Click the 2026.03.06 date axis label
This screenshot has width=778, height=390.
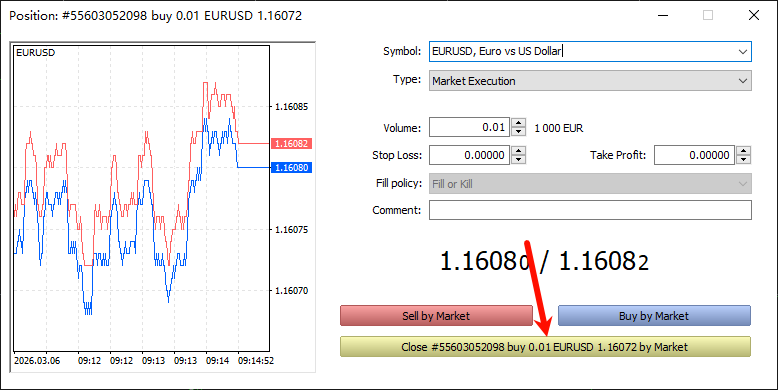point(37,361)
